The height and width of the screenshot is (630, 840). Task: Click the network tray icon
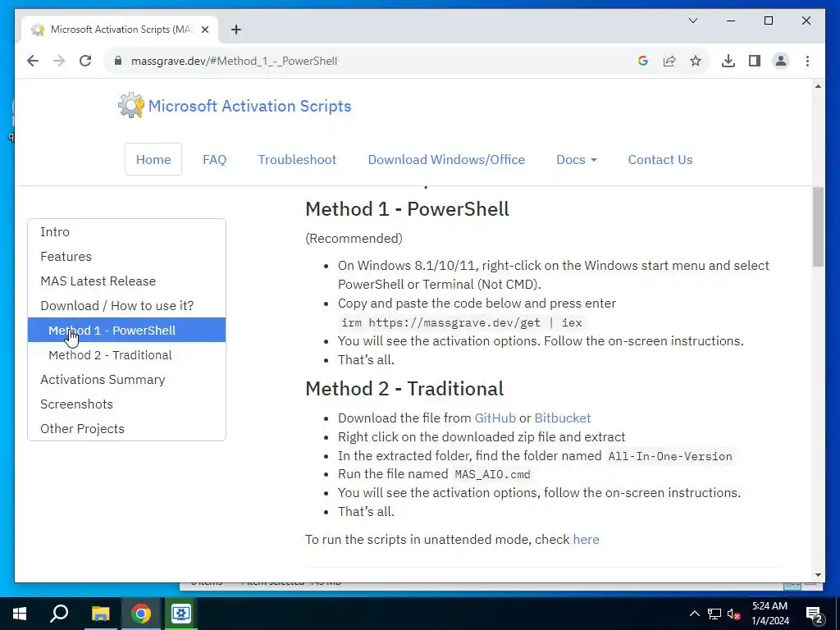pos(714,614)
